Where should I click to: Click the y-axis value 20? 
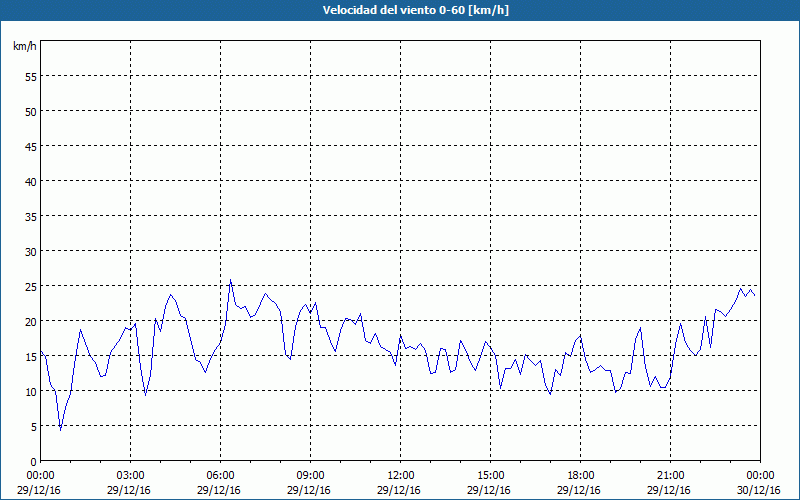point(31,321)
